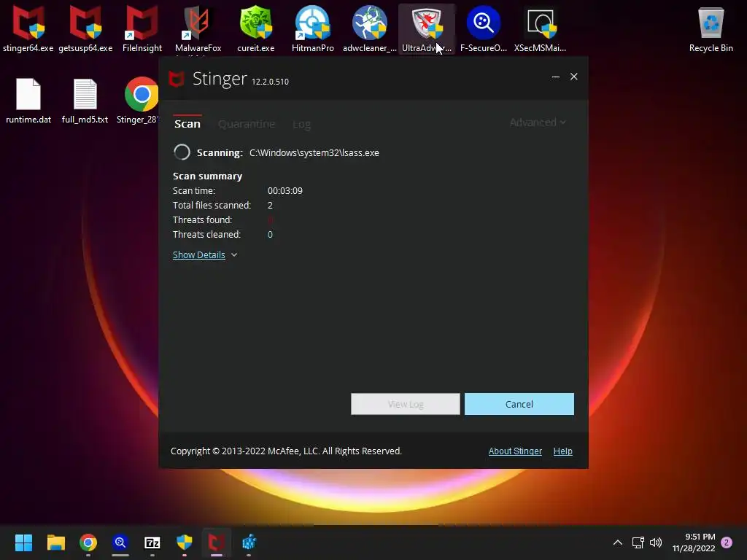This screenshot has width=747, height=560.
Task: Cancel the running scan
Action: pyautogui.click(x=519, y=404)
